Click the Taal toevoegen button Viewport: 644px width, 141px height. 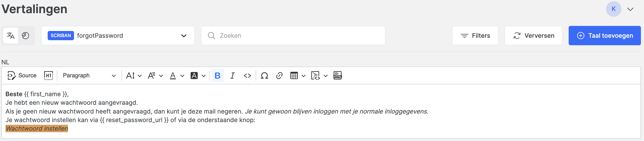pyautogui.click(x=604, y=36)
